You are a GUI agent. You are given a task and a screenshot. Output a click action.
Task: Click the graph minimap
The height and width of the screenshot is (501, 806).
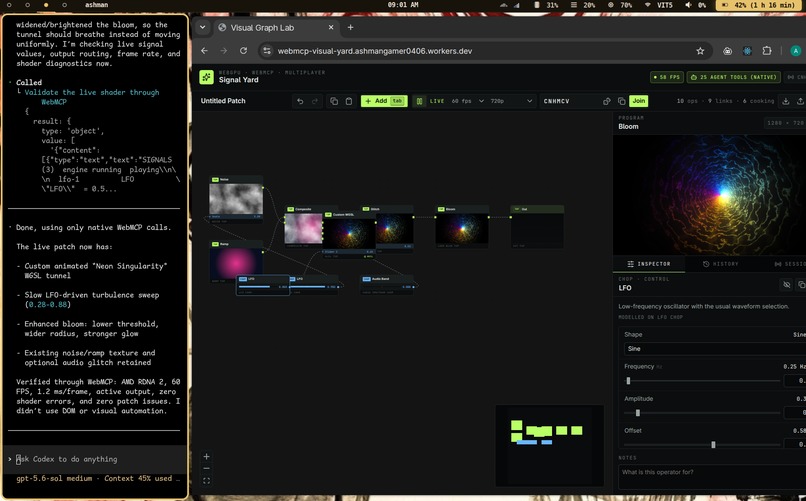(x=549, y=446)
